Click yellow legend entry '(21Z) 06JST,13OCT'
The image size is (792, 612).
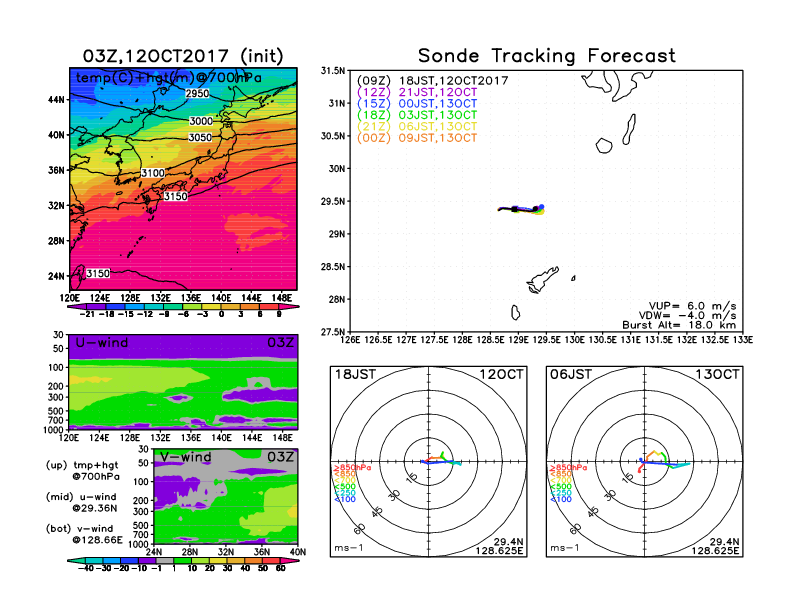coord(417,127)
